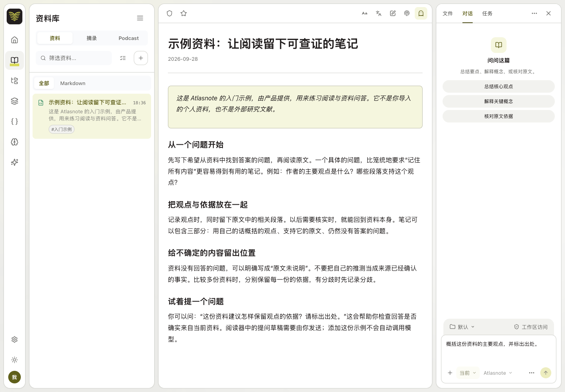Open the tree structure icon in the sidebar
Viewport: 565px width, 392px height.
15,81
